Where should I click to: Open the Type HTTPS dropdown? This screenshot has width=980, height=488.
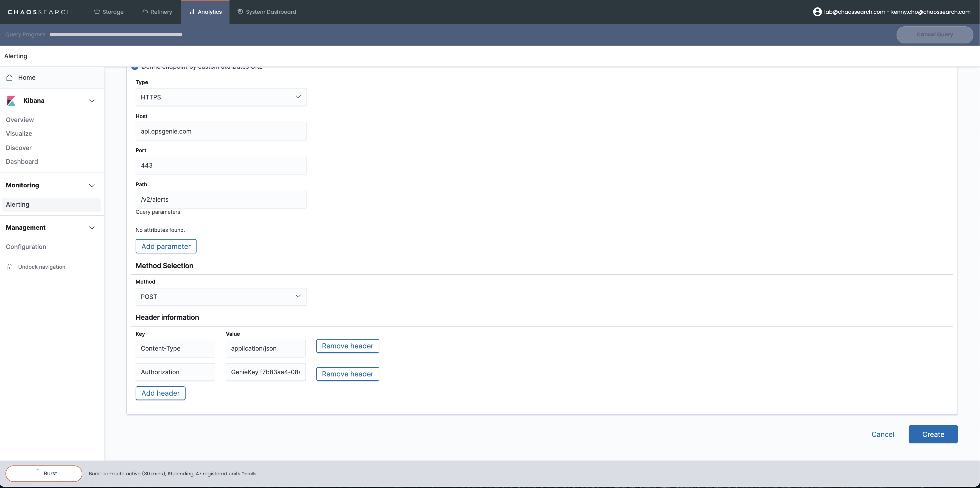pos(221,98)
